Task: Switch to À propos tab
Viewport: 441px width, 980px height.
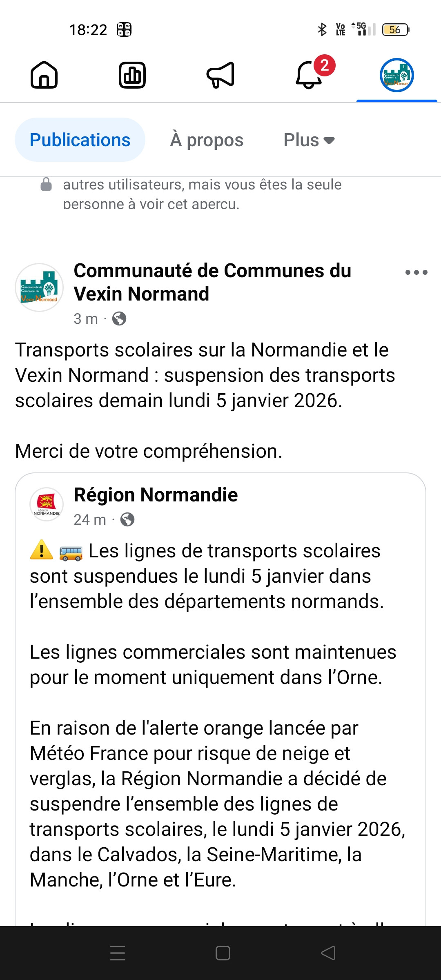Action: click(x=207, y=140)
